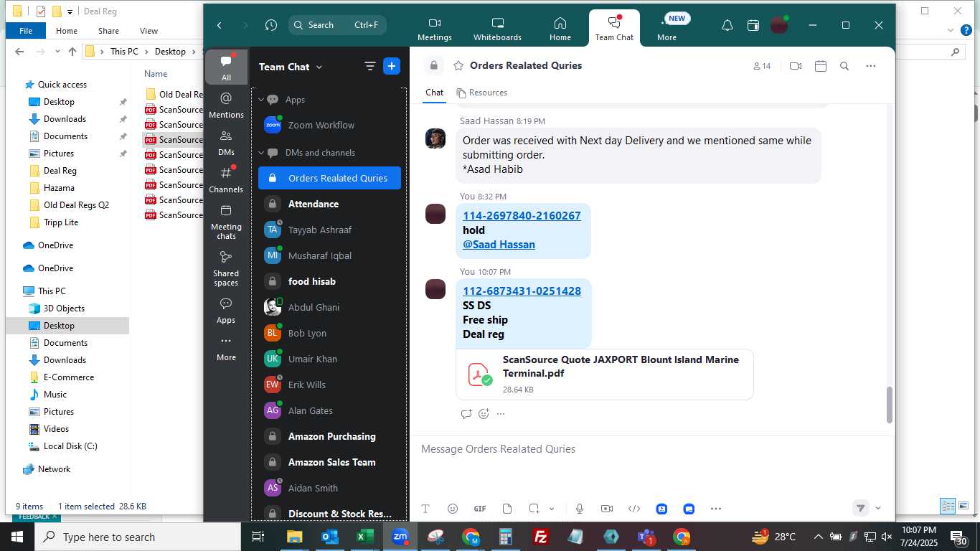Switch to the Resources tab

[x=481, y=93]
